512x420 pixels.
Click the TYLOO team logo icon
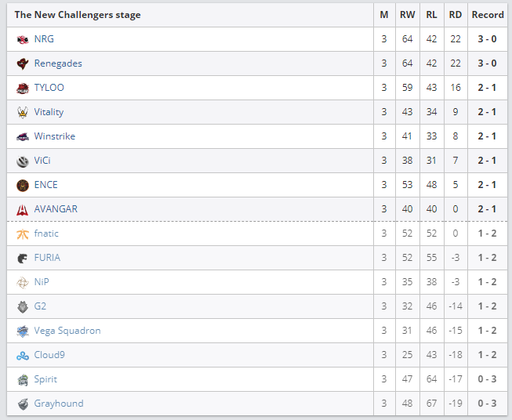[x=23, y=88]
